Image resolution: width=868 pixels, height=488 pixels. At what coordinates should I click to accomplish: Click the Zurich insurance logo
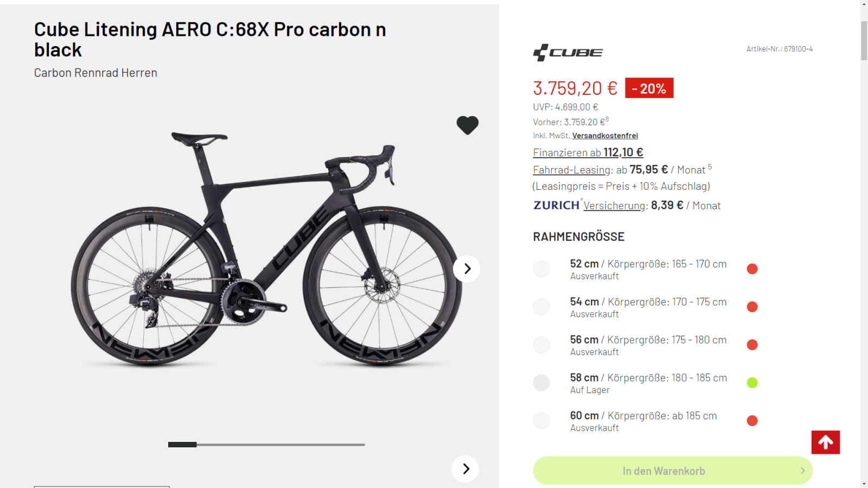(557, 206)
